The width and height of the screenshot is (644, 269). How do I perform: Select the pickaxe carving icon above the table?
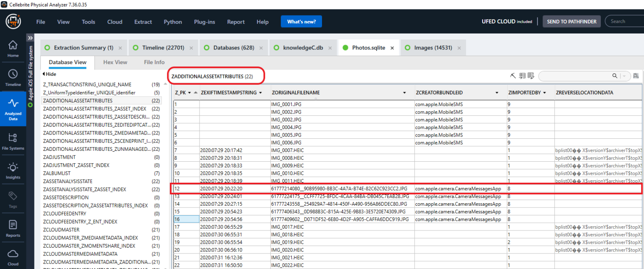click(x=513, y=75)
